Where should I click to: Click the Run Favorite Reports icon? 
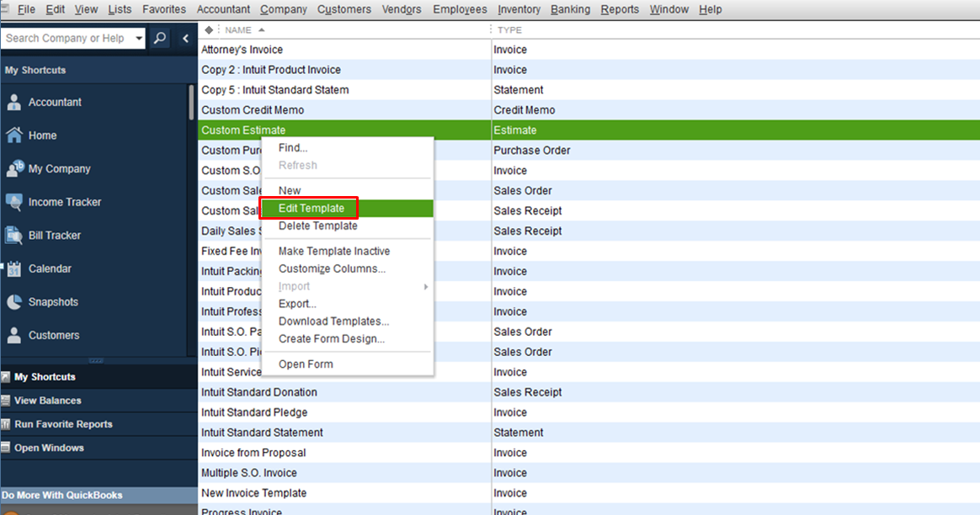tap(6, 424)
